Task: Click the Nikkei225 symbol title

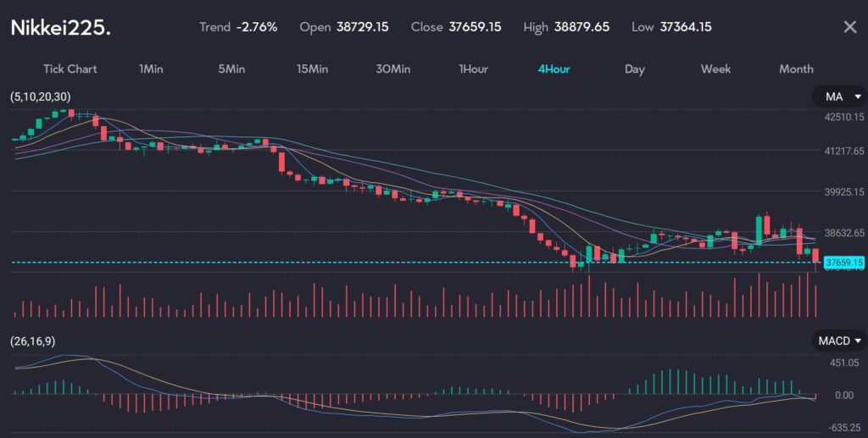Action: coord(60,27)
